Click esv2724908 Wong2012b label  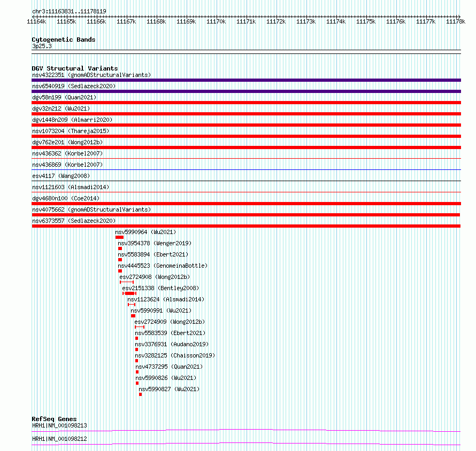155,277
